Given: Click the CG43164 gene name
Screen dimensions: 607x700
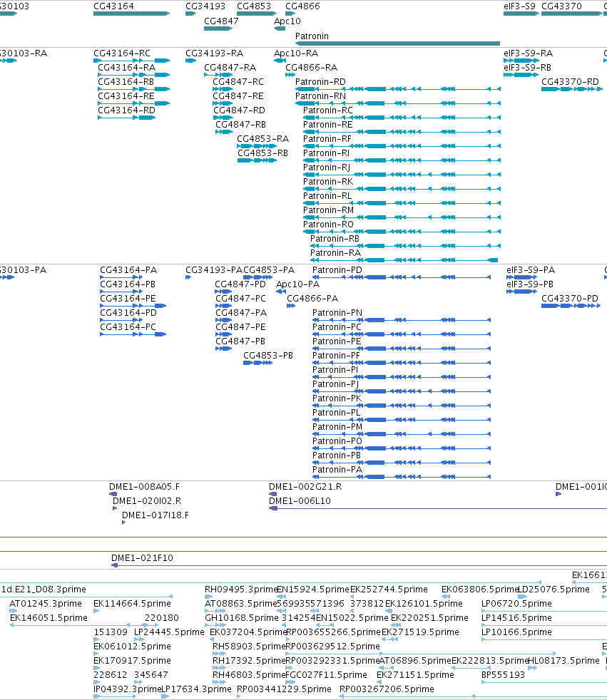Looking at the screenshot, I should (113, 6).
